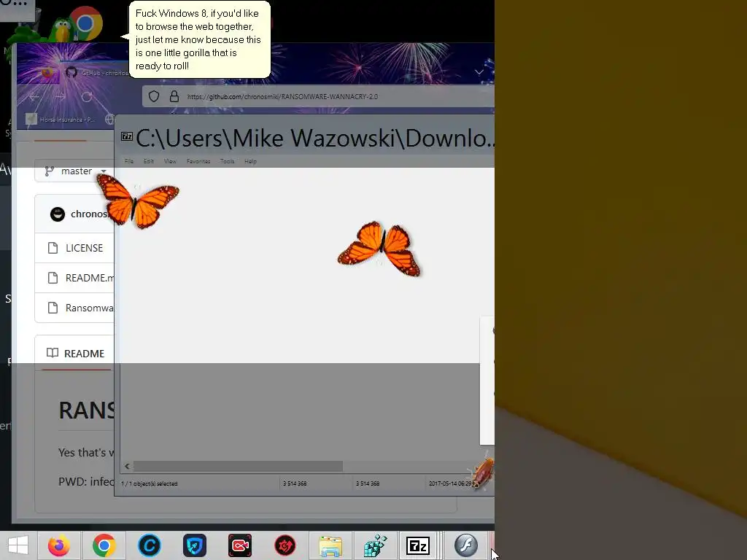The height and width of the screenshot is (560, 747).
Task: Open the Horse Insurance bookmark
Action: 61,119
